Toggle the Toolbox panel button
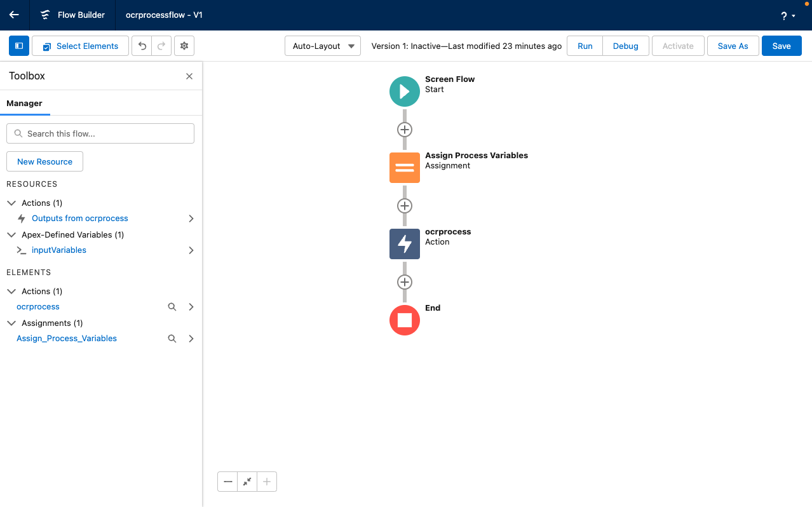The image size is (812, 507). pos(19,46)
